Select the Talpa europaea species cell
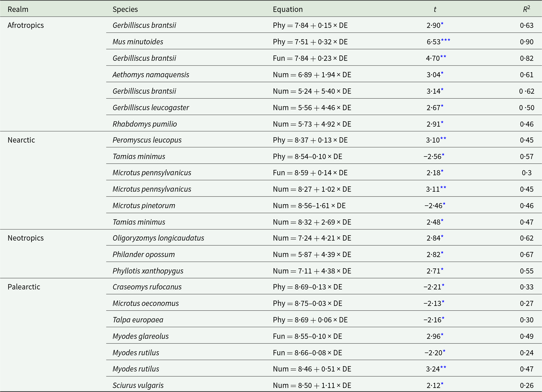542x392 pixels. (x=138, y=320)
